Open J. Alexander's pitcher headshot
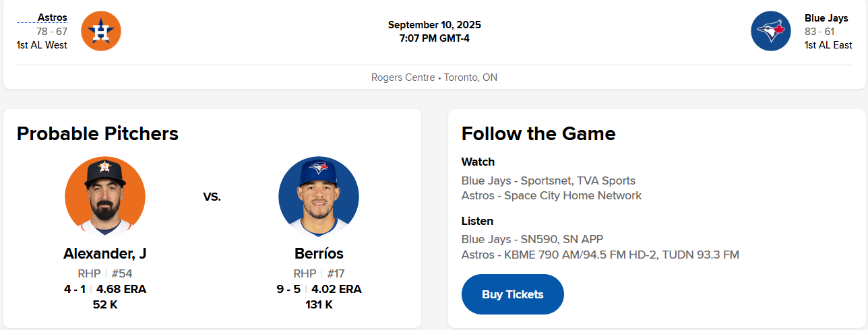Screen dimensions: 868x330 point(105,197)
